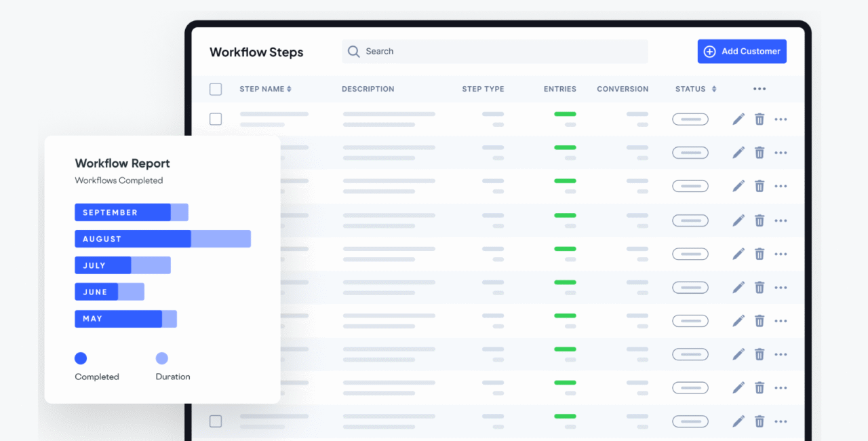
Task: Check the bottom row's checkbox
Action: (216, 421)
